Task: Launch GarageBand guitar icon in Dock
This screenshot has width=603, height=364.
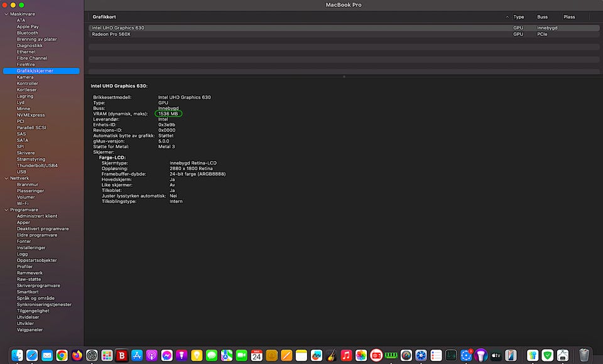Action: (x=332, y=356)
